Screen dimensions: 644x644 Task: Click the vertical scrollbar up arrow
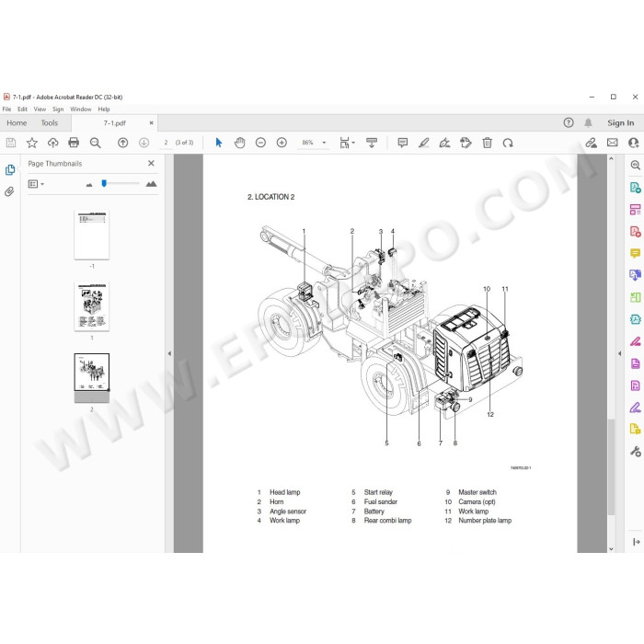[611, 158]
